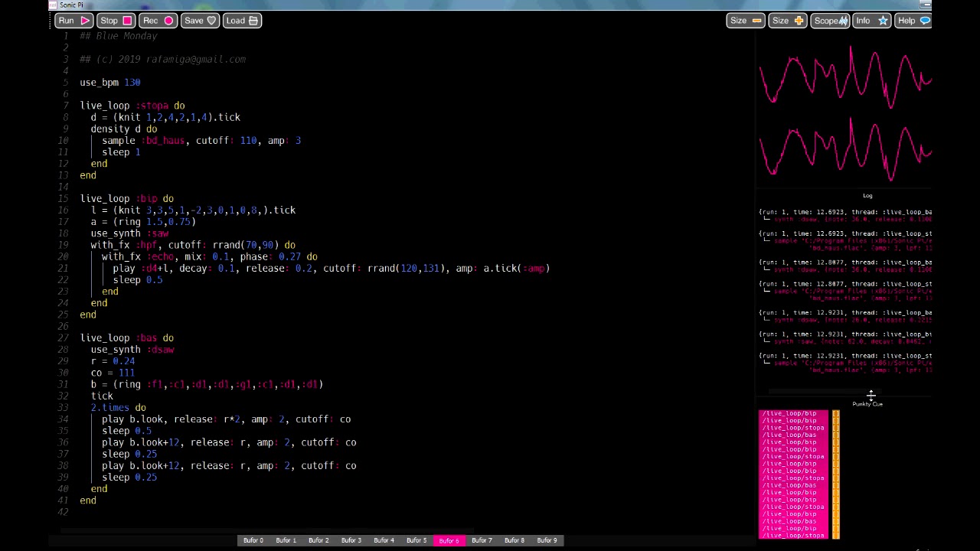Switch to the Bufor 5 tab
Screen dimensions: 980x551
(416, 540)
